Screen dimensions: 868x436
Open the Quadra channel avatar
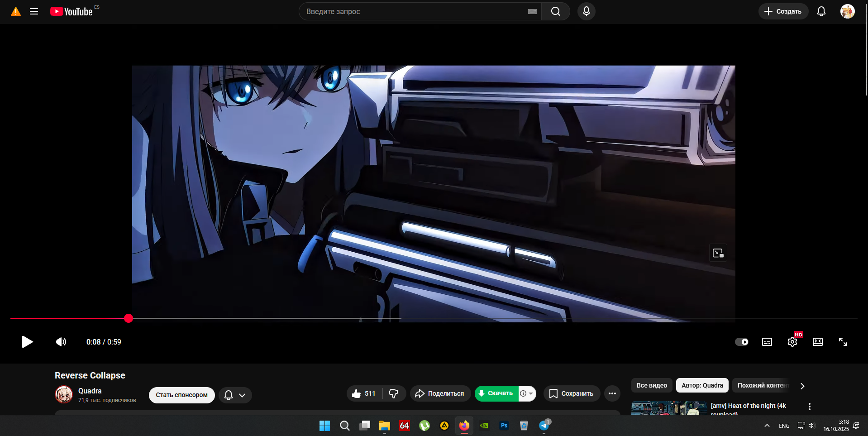click(x=64, y=394)
